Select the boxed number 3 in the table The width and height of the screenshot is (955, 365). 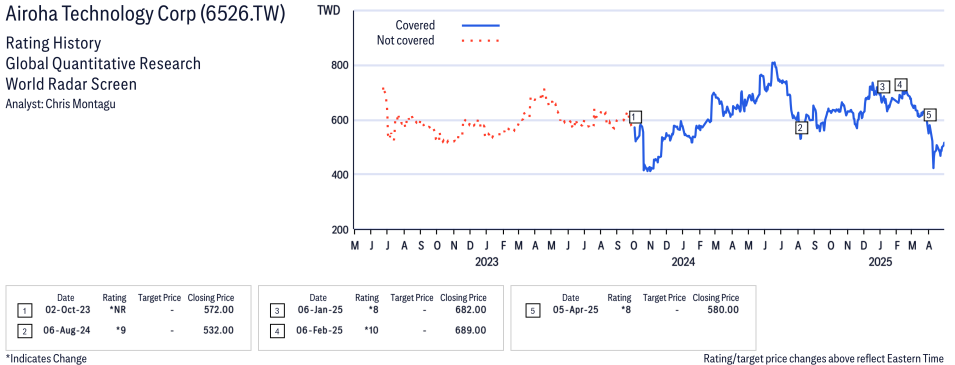pos(277,311)
